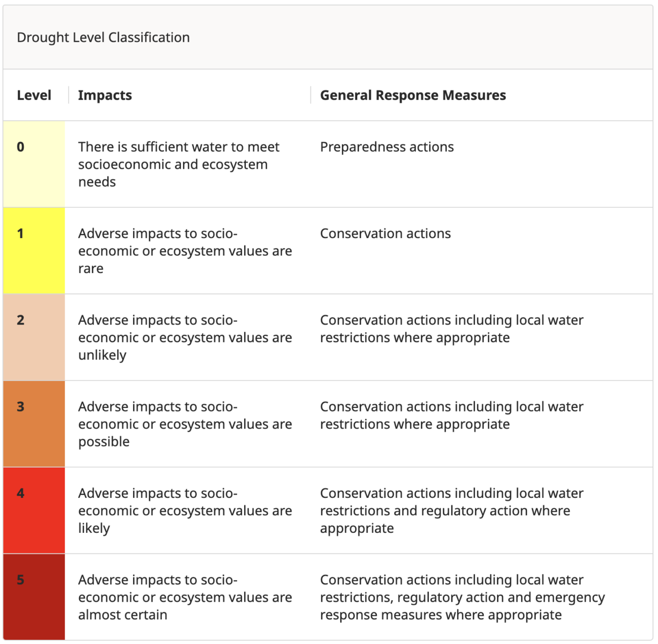Select the pale yellow Level 0 swatch
Screen dimensions: 658x644
(34, 165)
